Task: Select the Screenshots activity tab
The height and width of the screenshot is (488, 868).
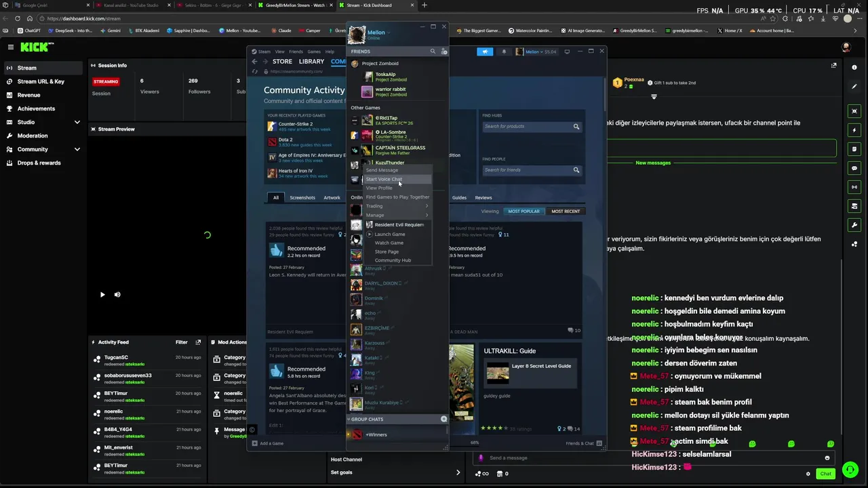Action: coord(302,197)
